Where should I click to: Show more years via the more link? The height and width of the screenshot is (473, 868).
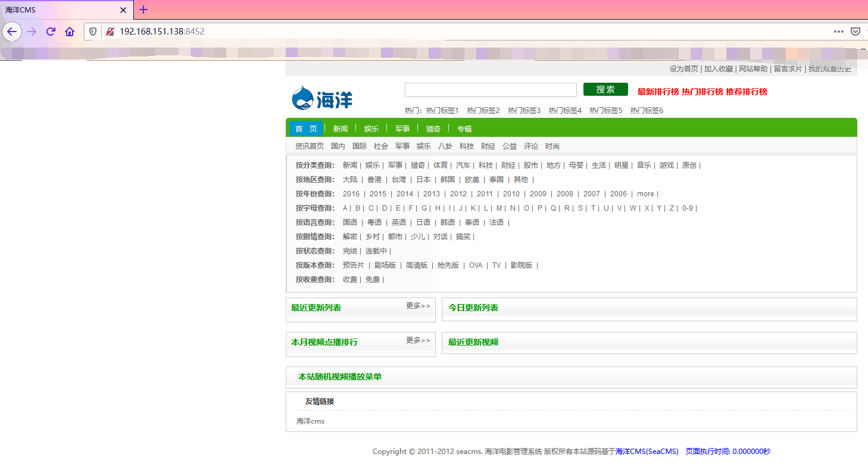645,194
